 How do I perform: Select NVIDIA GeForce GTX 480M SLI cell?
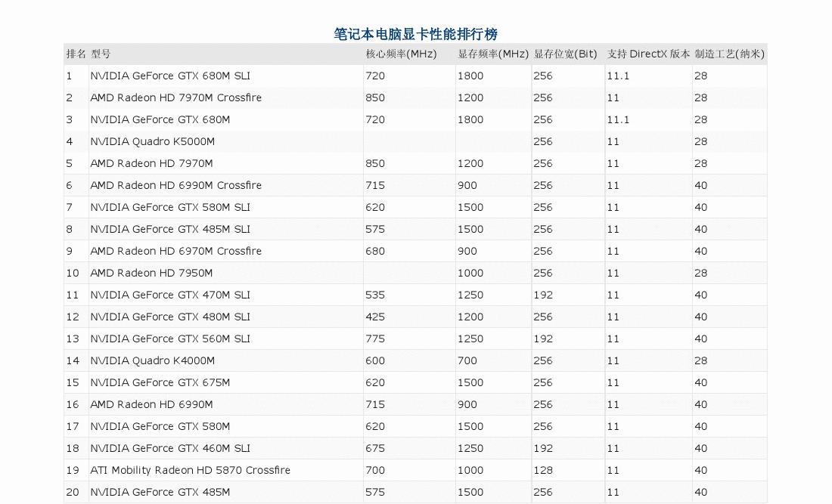[169, 317]
